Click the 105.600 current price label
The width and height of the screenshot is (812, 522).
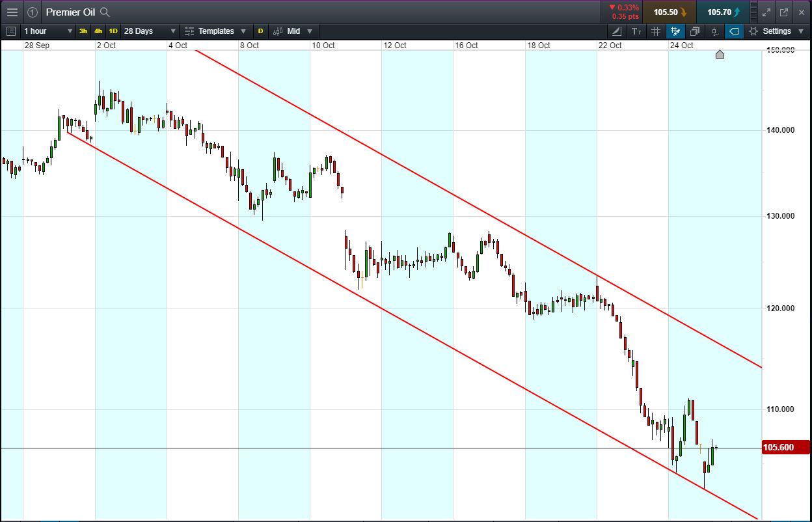tap(785, 447)
